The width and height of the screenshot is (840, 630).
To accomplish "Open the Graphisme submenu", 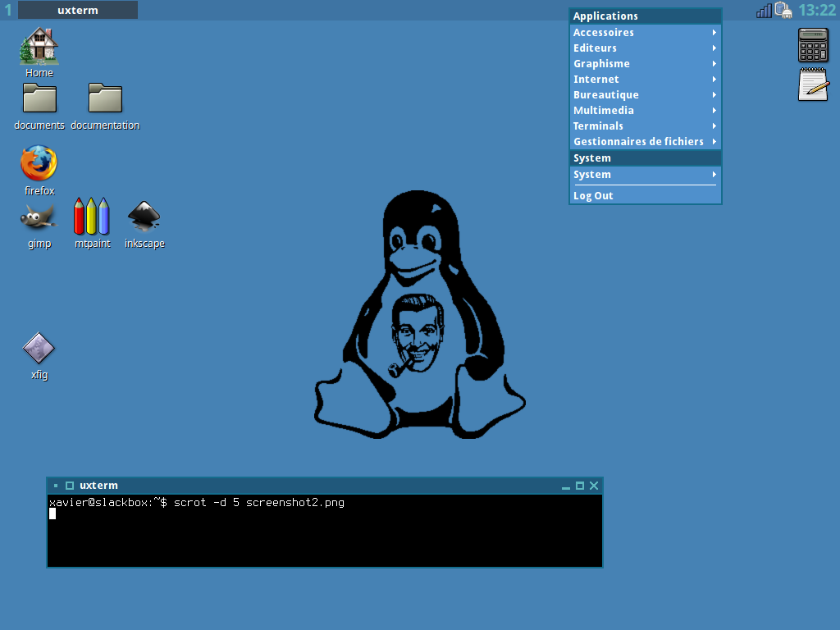I will click(x=645, y=64).
